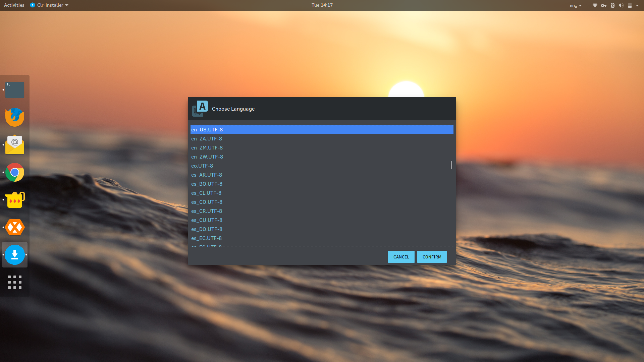Select en_ZM.UTF-8 language

[x=322, y=147]
